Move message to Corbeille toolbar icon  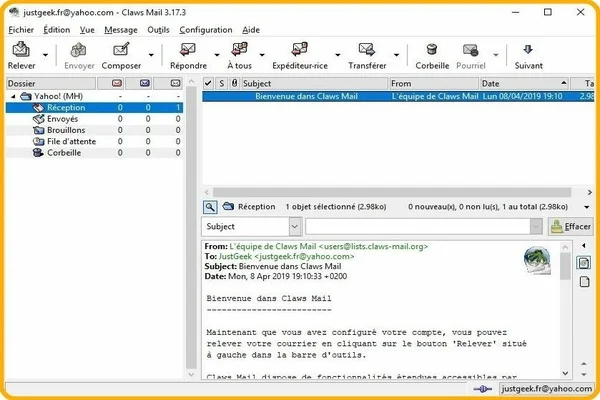432,50
